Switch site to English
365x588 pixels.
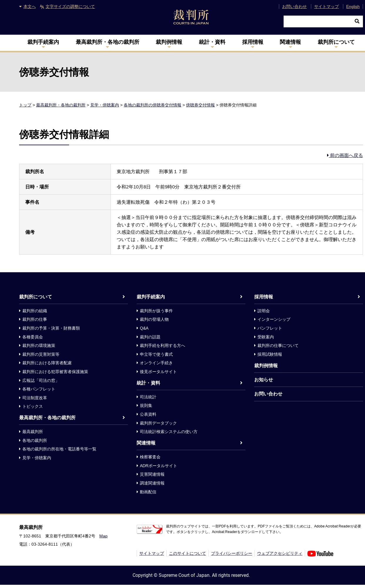[x=353, y=6]
